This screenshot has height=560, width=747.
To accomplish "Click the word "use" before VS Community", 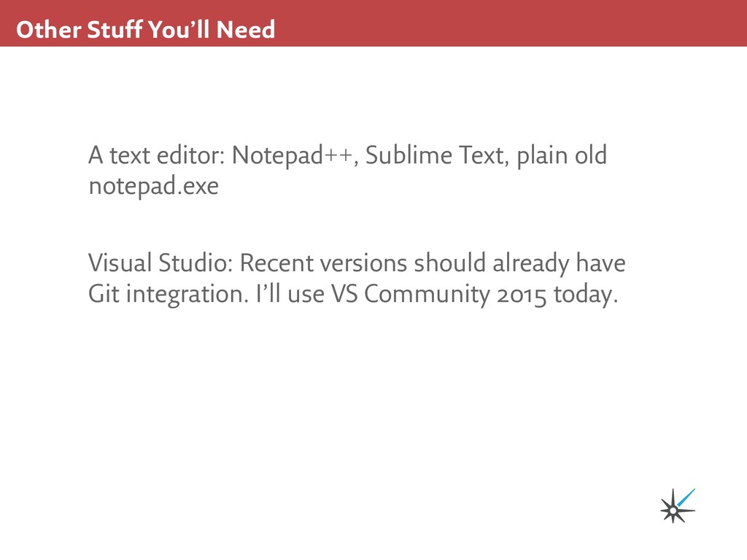I will 305,295.
